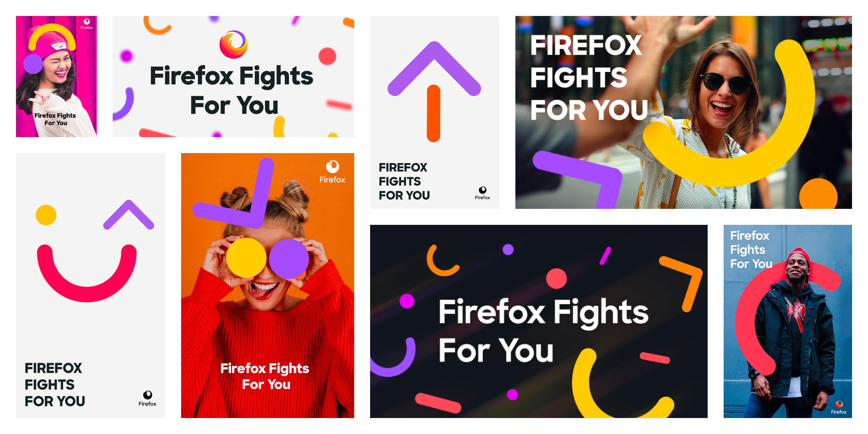Click the purple circle over the woman's eye

point(289,259)
